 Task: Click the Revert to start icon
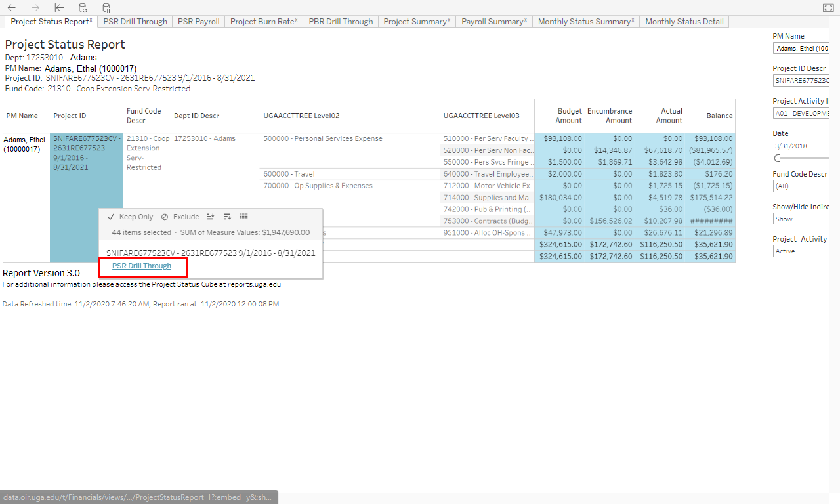(x=59, y=8)
